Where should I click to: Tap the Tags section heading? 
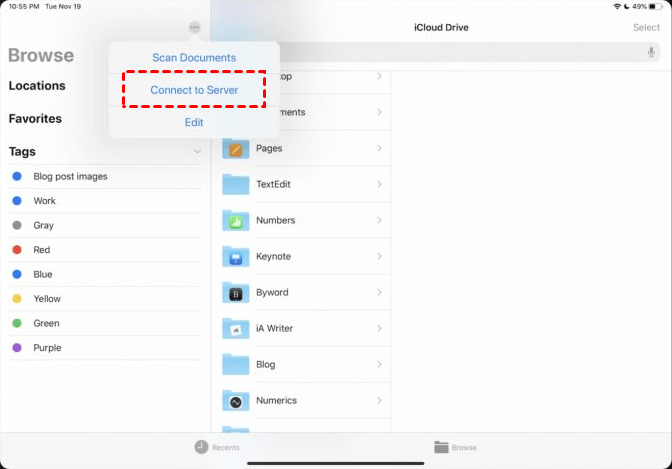(x=22, y=152)
